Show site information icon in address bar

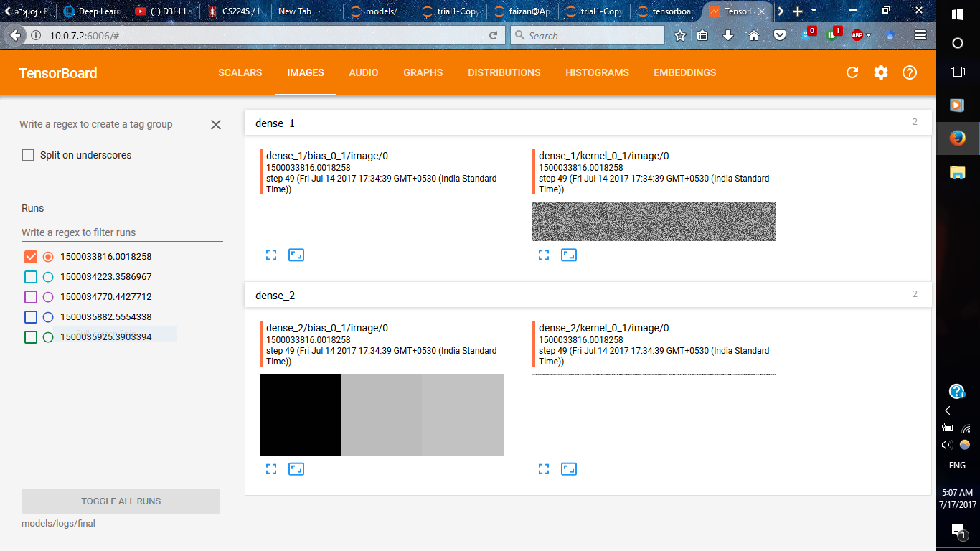36,35
